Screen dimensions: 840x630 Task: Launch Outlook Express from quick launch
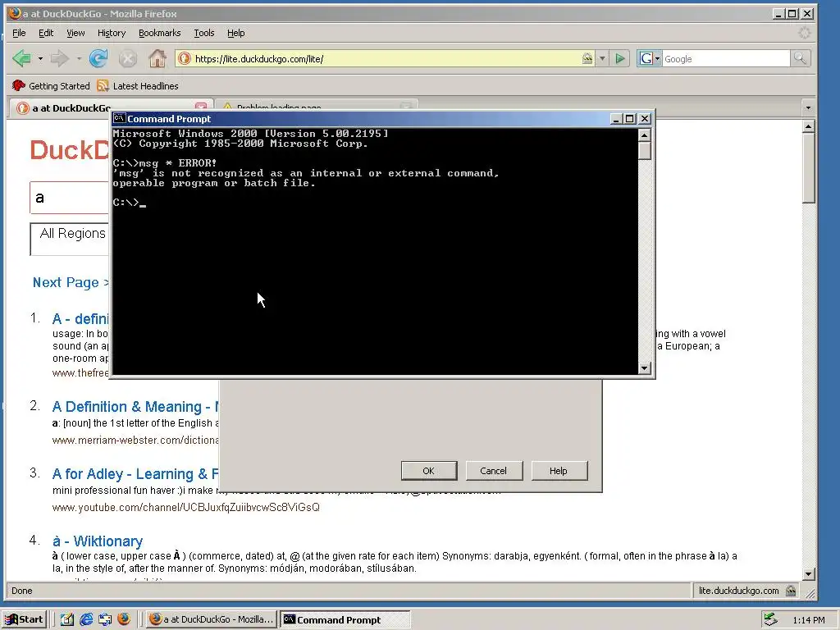pyautogui.click(x=105, y=619)
